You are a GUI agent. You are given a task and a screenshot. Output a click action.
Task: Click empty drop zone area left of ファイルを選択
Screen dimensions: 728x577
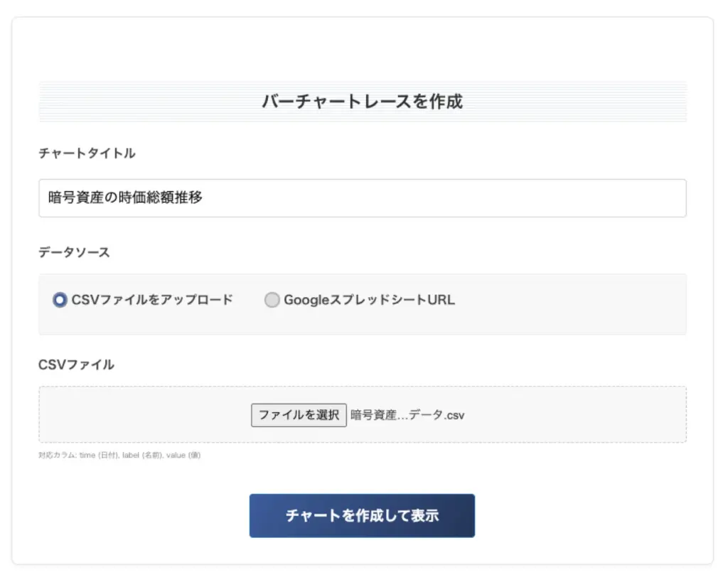tap(142, 415)
